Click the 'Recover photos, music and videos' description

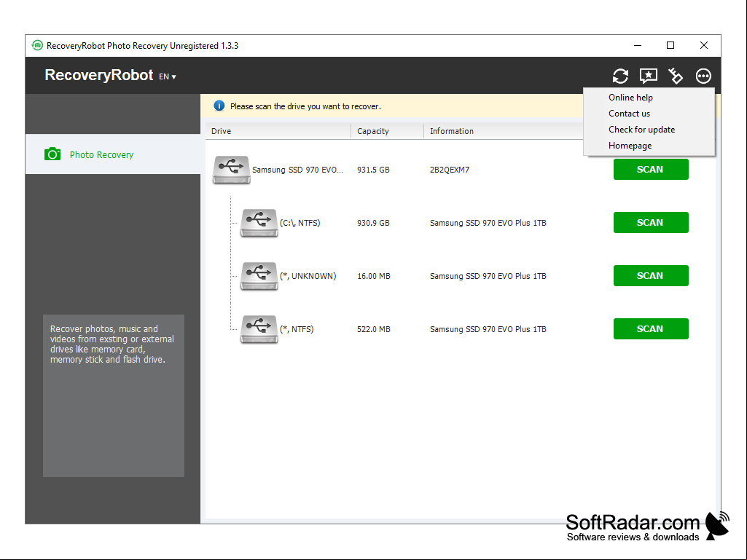pyautogui.click(x=112, y=344)
